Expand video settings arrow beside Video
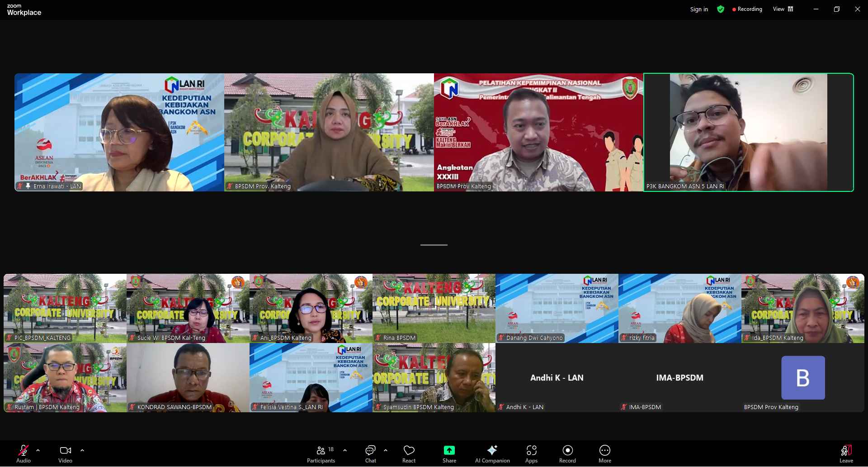Viewport: 868px width, 467px height. tap(82, 450)
